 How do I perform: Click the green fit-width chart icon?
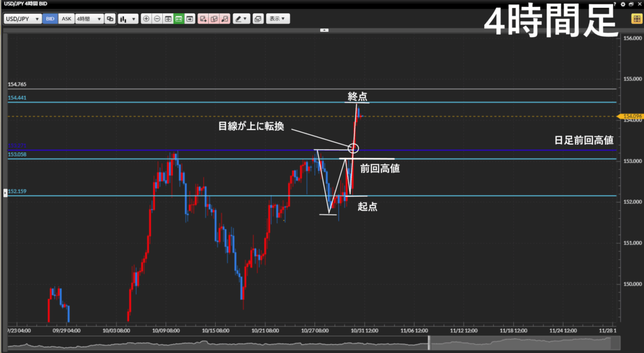179,19
